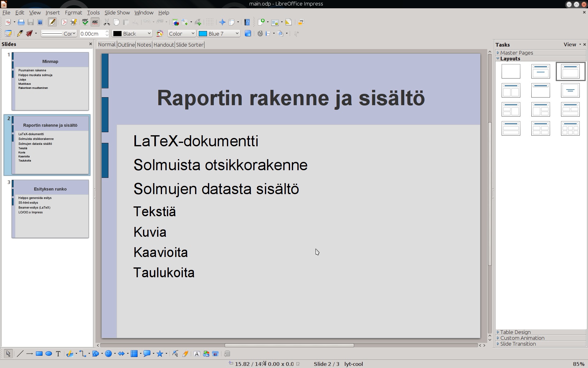Open the Color fill type dropdown
Screen dimensions: 588x368
[182, 33]
